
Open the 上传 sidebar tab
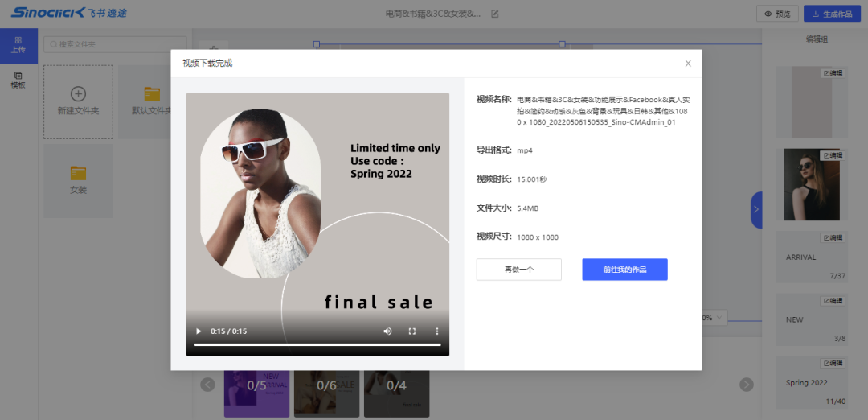18,45
